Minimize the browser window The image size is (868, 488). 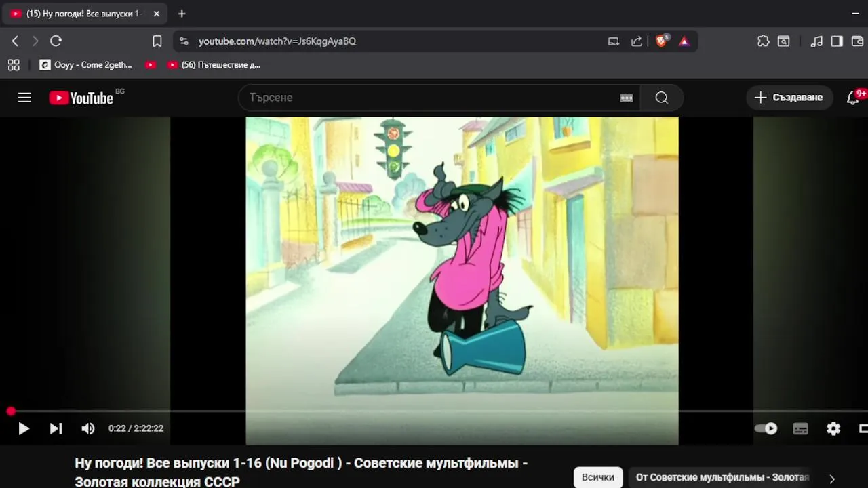point(854,14)
